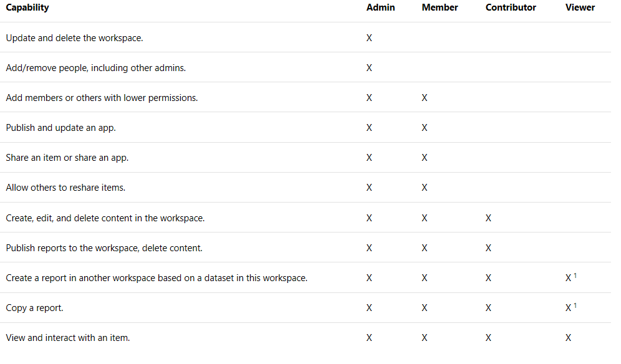621x364 pixels.
Task: Click 'View and interact with an item.' text
Action: point(68,338)
